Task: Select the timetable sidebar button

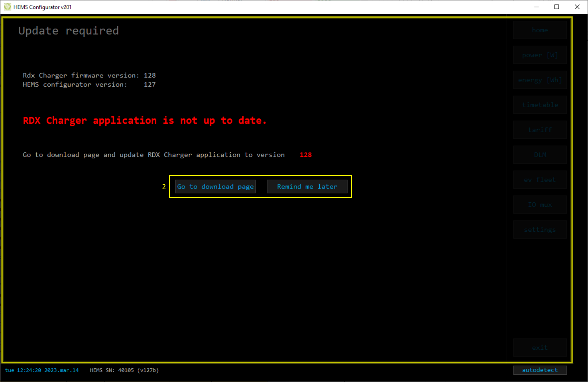Action: point(540,105)
